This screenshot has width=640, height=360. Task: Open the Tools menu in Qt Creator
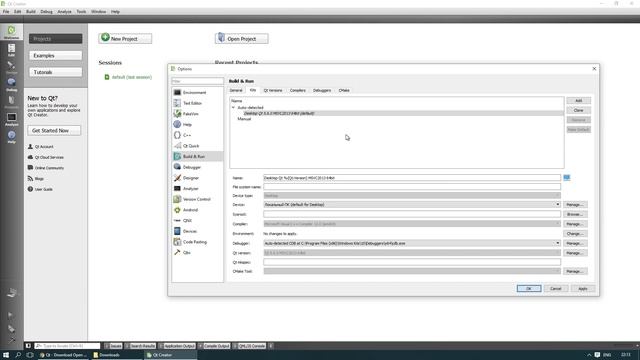[x=81, y=12]
